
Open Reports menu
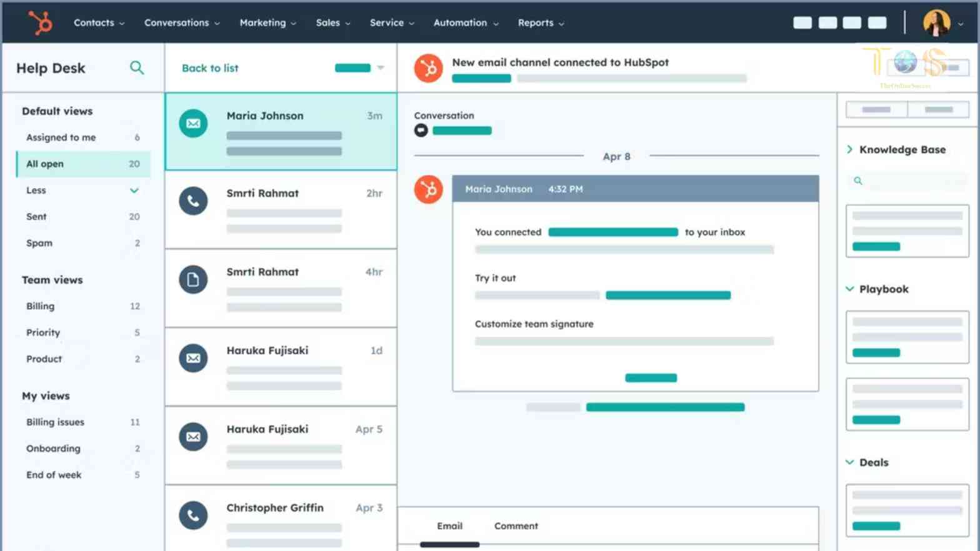541,23
